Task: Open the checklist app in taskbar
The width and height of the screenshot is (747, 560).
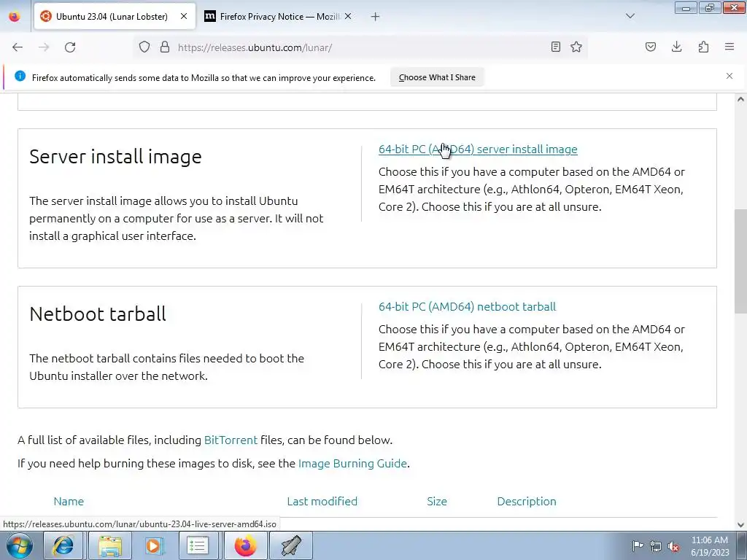Action: [x=198, y=545]
